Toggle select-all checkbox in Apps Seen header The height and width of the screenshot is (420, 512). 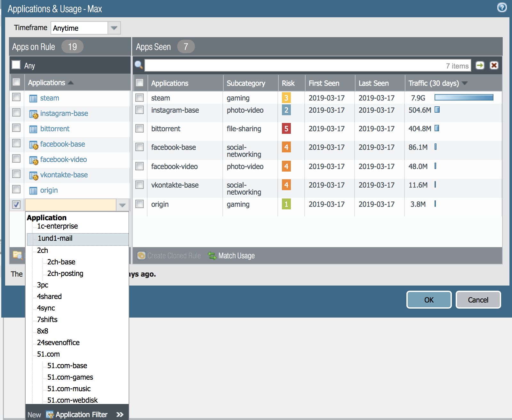pos(140,83)
